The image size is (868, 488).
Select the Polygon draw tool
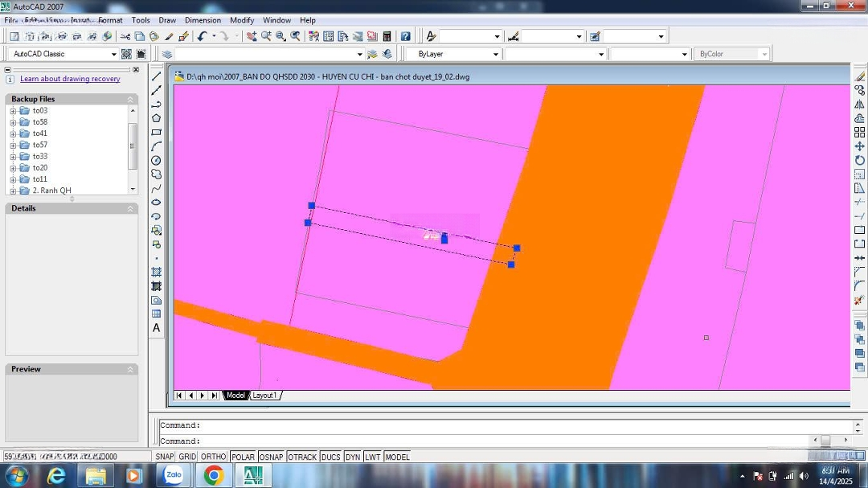[157, 118]
